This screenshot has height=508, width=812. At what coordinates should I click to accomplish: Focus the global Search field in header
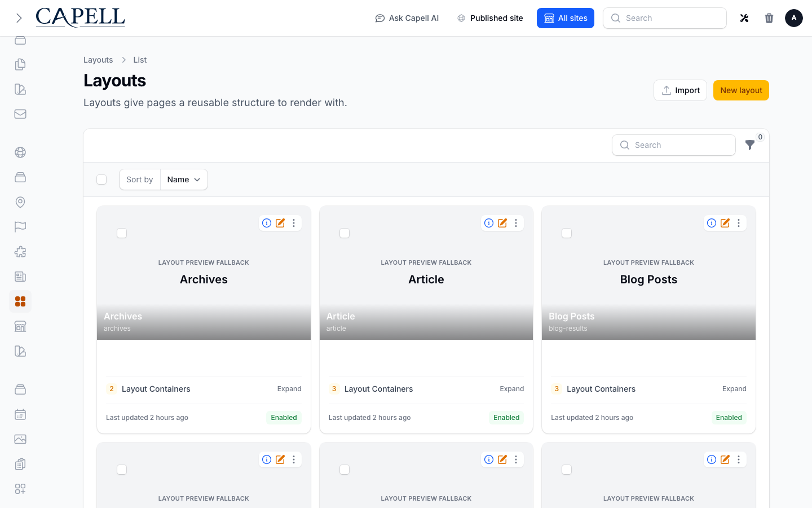[x=665, y=18]
